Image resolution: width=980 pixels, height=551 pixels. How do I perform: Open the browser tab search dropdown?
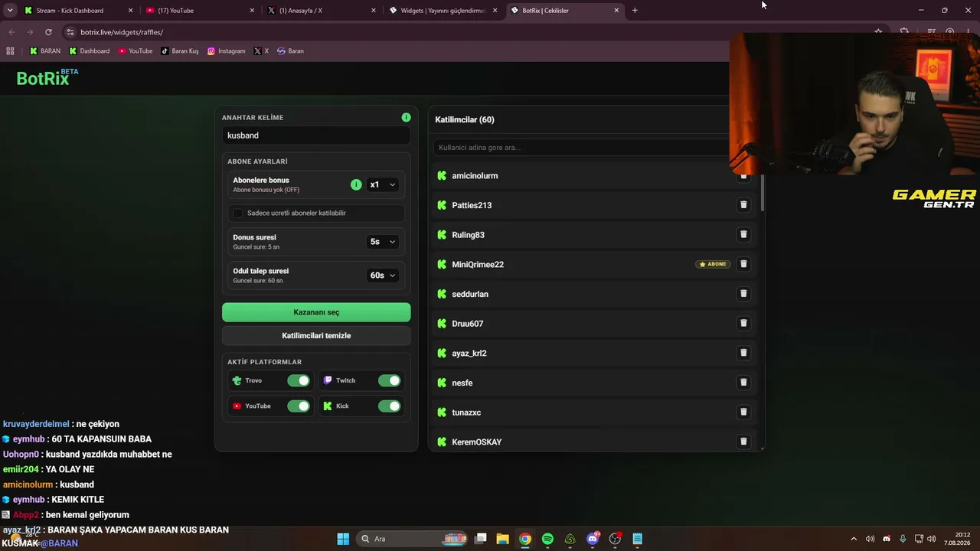click(x=10, y=11)
